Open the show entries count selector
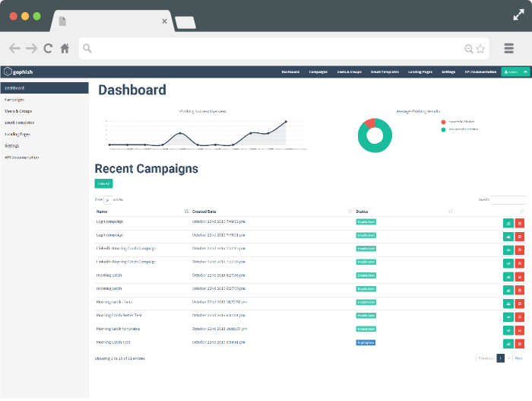 pyautogui.click(x=108, y=199)
